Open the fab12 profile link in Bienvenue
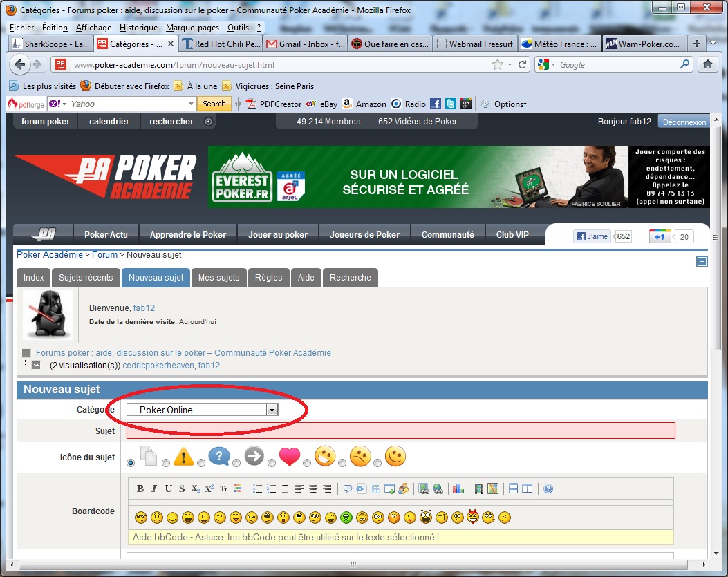The height and width of the screenshot is (577, 728). [x=144, y=308]
